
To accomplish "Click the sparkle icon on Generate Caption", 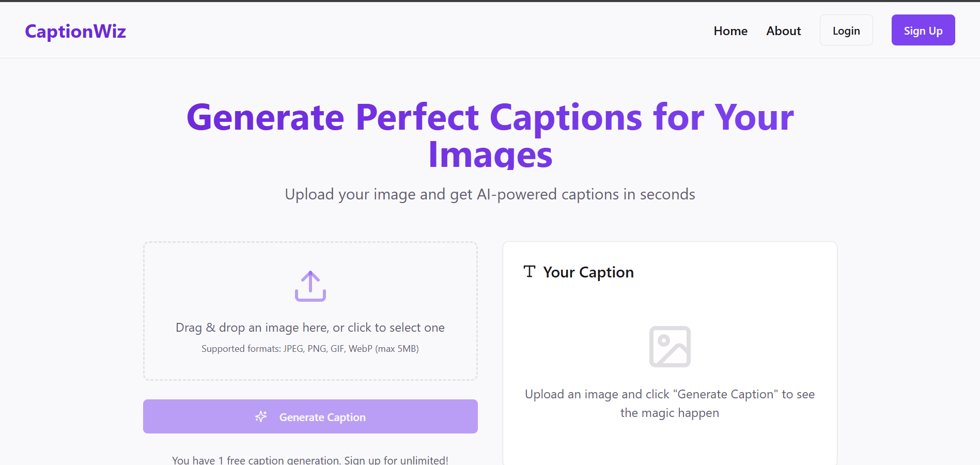I will point(261,416).
